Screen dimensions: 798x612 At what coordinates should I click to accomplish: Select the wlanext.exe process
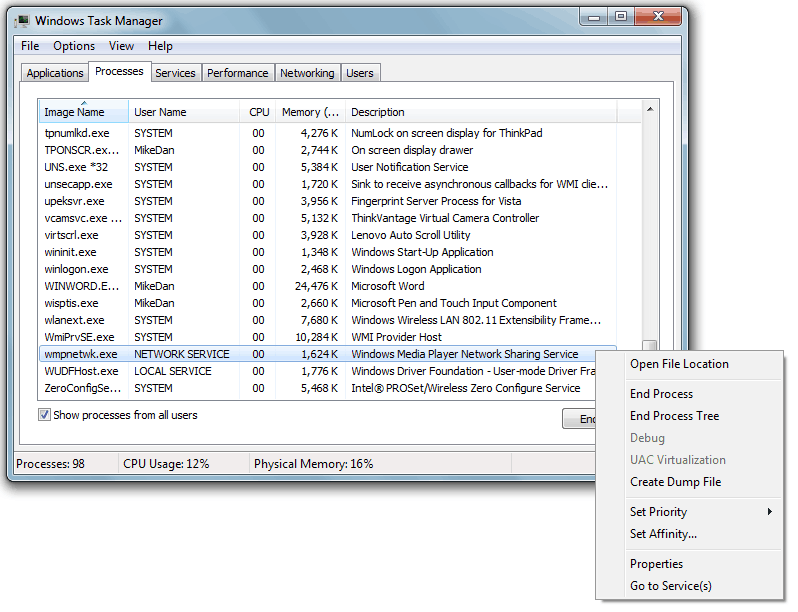327,320
